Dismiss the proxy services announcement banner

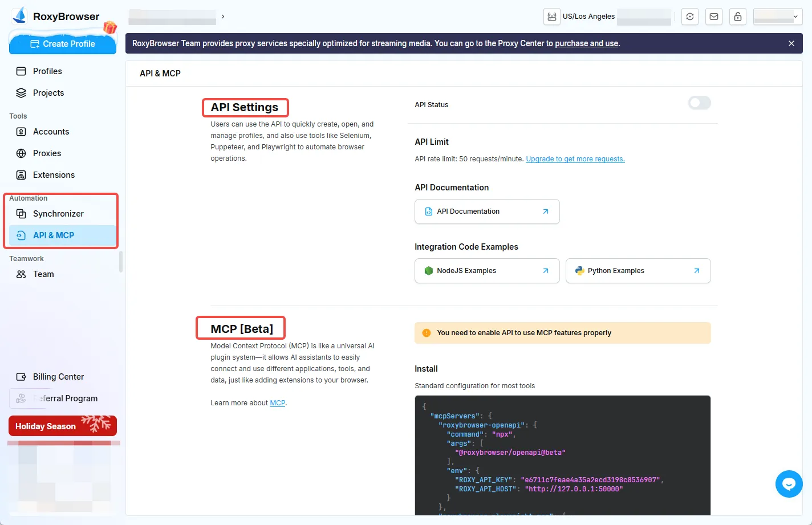(791, 43)
